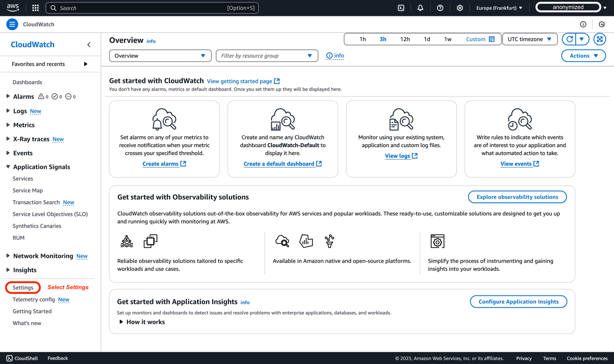Click the dashboard chart cloud illustration
This screenshot has height=364, width=614.
[x=283, y=119]
